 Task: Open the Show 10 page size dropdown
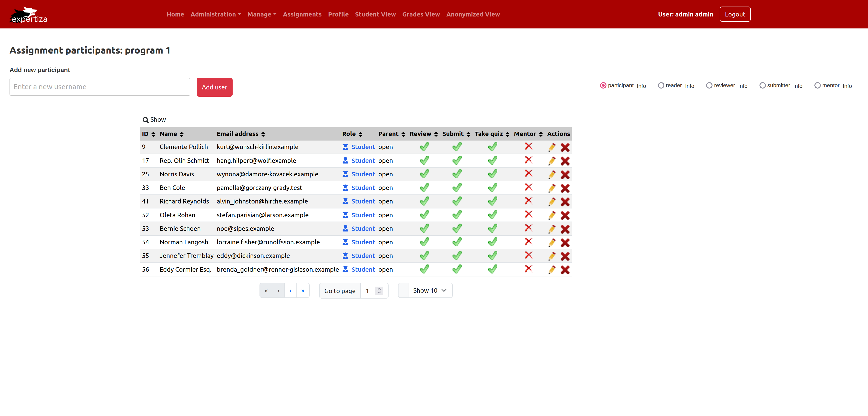coord(430,290)
